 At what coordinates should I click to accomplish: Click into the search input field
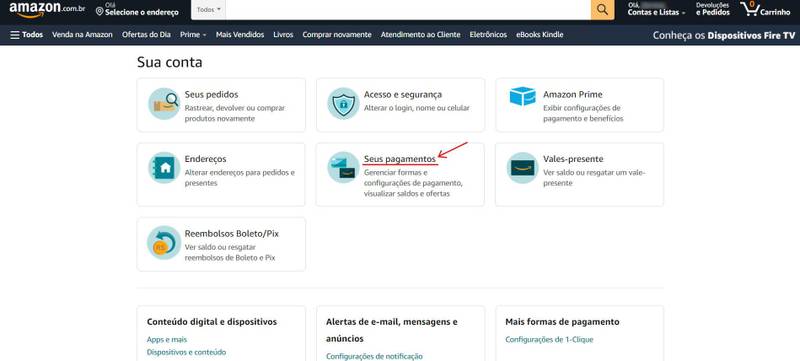pyautogui.click(x=408, y=10)
